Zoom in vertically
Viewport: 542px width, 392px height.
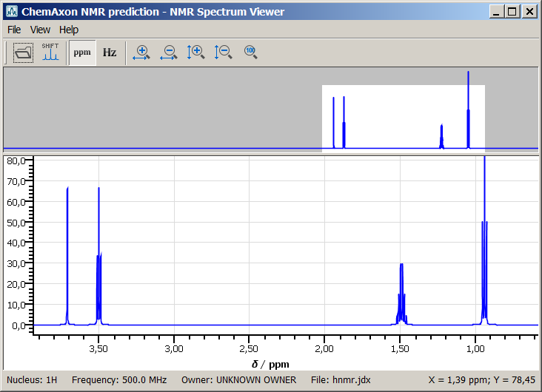[195, 53]
